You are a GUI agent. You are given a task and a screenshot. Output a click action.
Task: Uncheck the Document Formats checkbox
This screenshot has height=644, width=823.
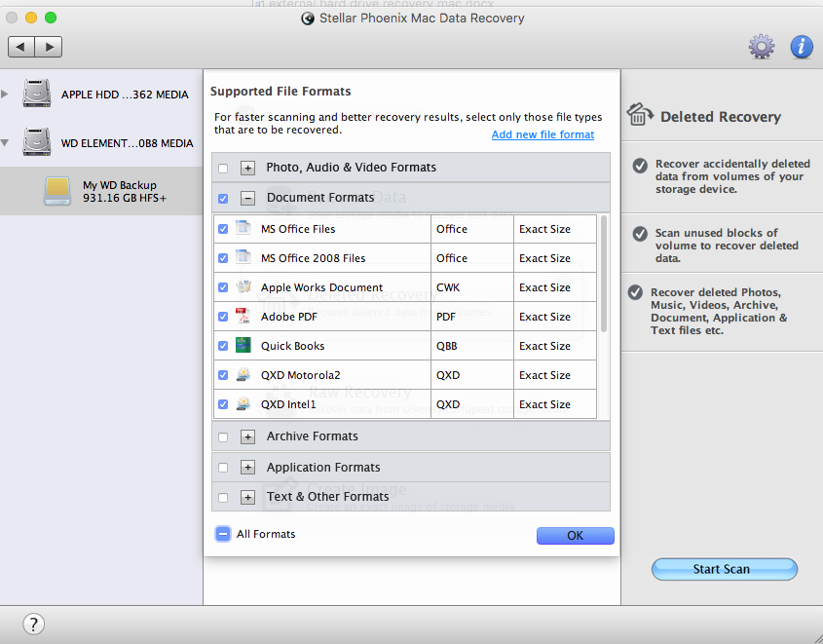pyautogui.click(x=223, y=199)
